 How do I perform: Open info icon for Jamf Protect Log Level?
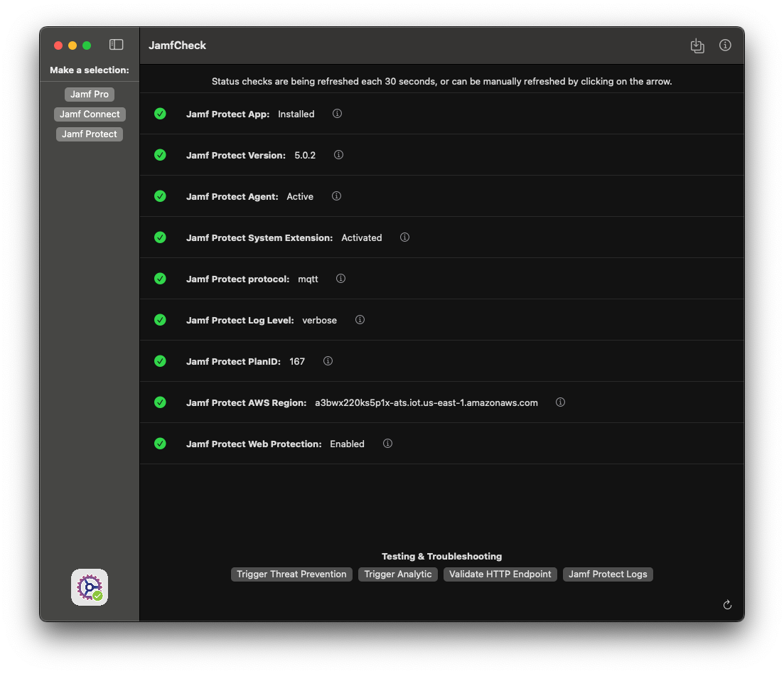360,319
